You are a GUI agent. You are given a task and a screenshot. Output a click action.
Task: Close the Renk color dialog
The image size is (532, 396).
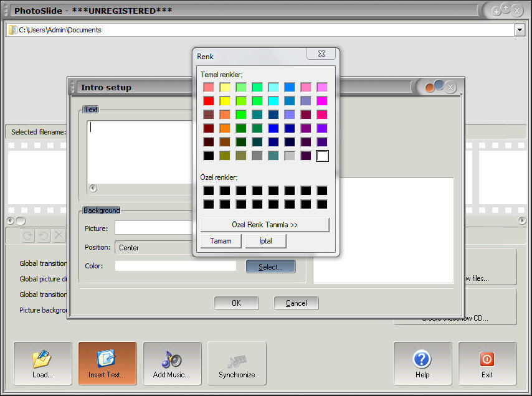321,54
